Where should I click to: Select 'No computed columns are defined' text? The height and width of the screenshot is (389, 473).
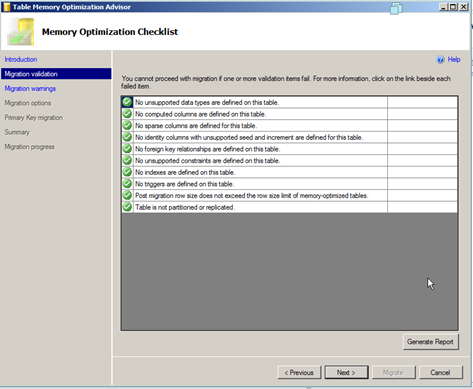coord(200,114)
